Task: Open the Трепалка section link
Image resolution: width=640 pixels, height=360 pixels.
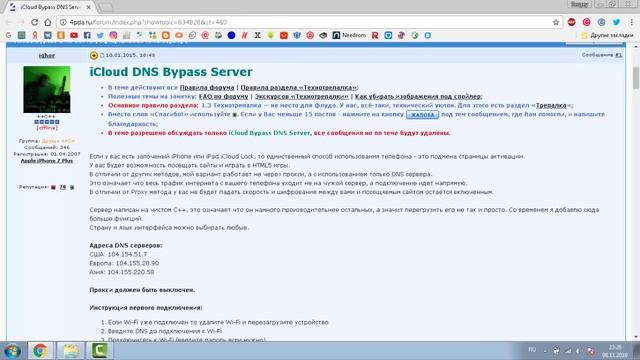Action: click(551, 105)
